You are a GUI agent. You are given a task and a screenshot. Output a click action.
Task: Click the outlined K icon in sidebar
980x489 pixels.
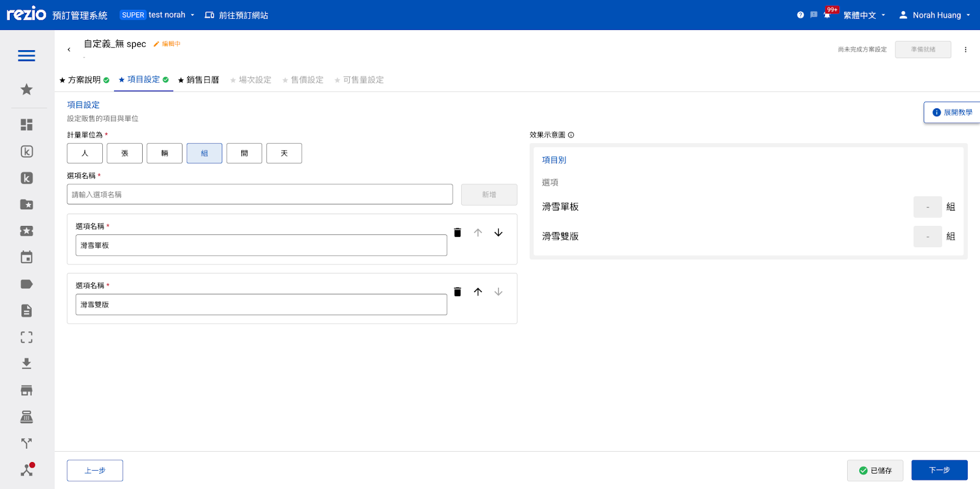click(26, 151)
